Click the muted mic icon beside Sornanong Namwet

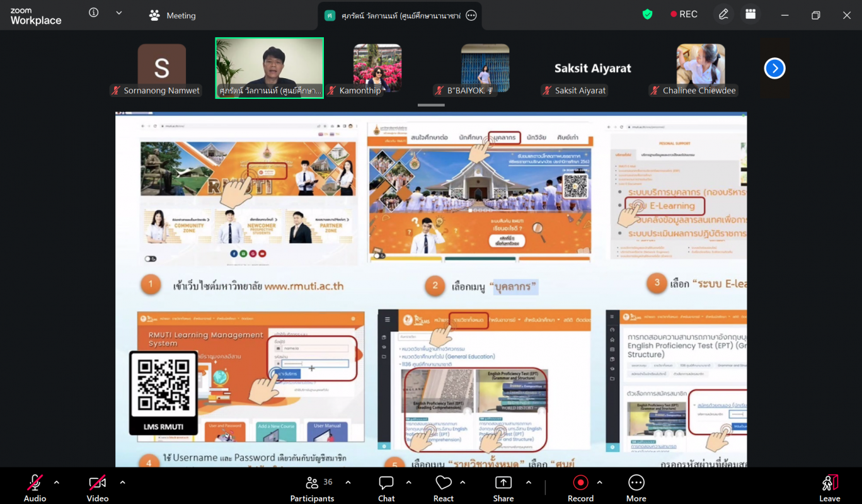click(115, 91)
